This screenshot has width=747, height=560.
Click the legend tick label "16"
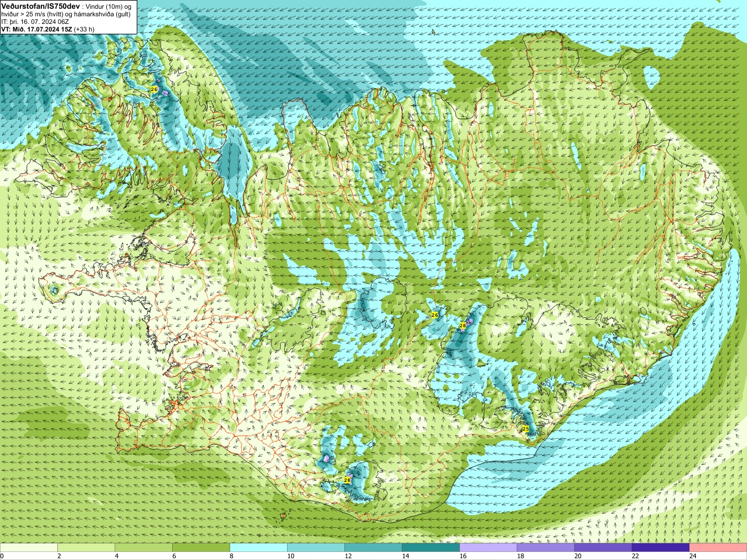[462, 556]
